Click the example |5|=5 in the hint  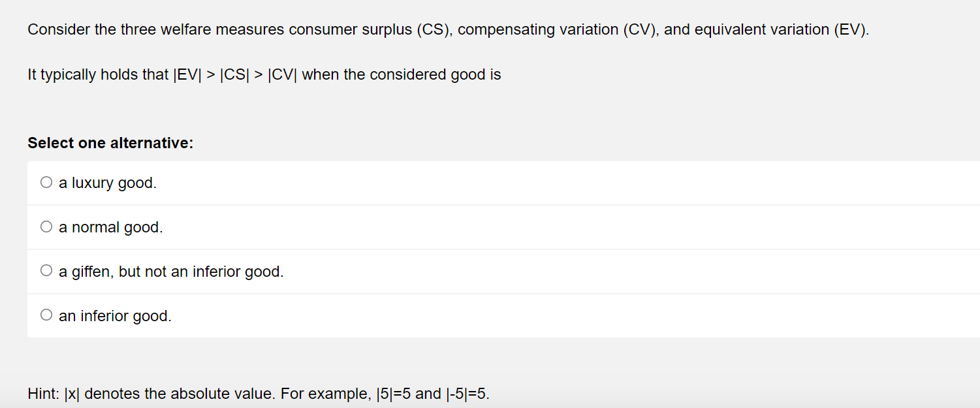coord(394,393)
